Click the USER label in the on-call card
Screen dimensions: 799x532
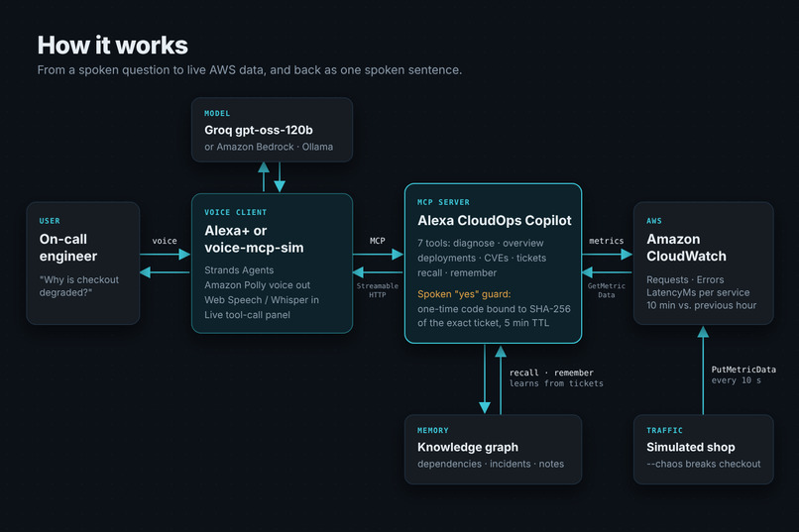(x=50, y=221)
